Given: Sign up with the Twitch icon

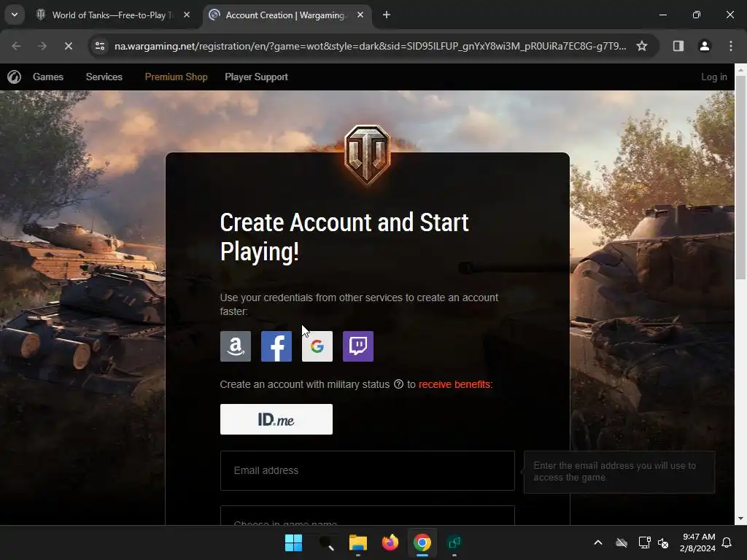Looking at the screenshot, I should click(x=358, y=346).
